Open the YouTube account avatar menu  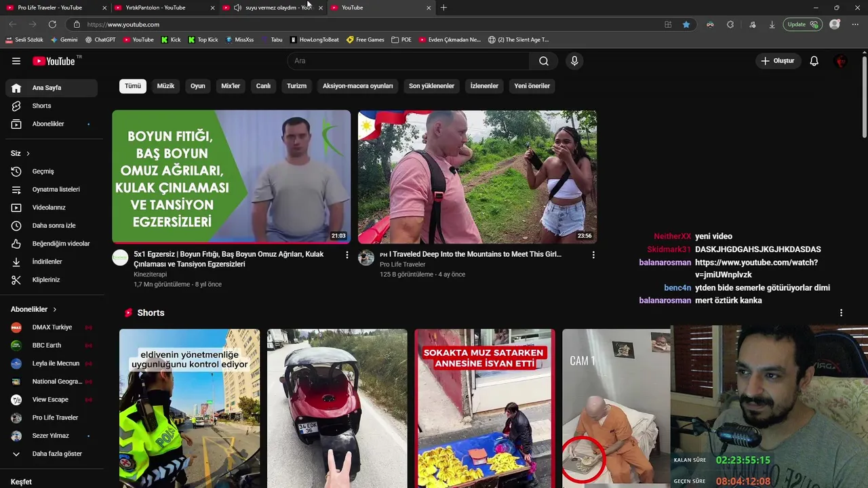[x=841, y=61]
